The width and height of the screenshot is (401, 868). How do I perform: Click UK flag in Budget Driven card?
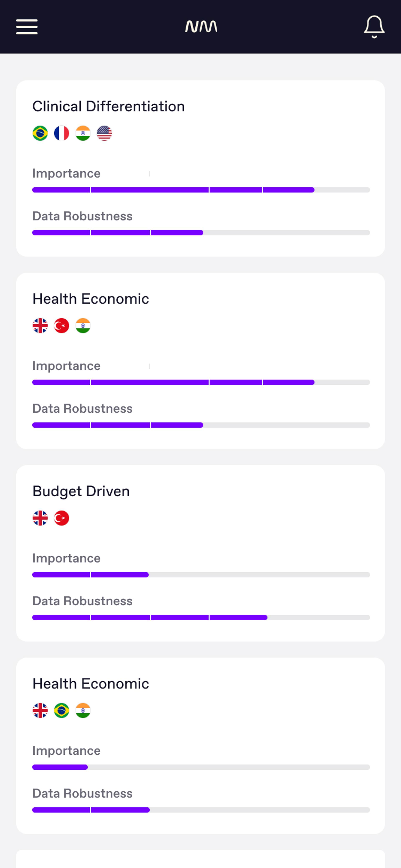coord(40,518)
